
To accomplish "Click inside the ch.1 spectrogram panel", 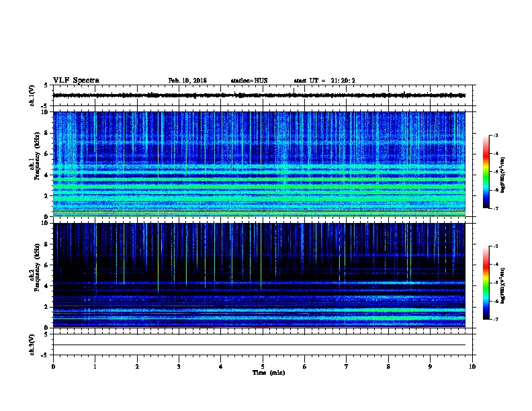I will [x=259, y=164].
